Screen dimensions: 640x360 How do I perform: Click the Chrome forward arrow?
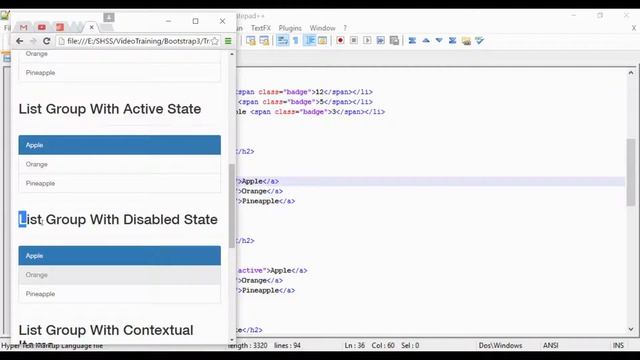(33, 41)
